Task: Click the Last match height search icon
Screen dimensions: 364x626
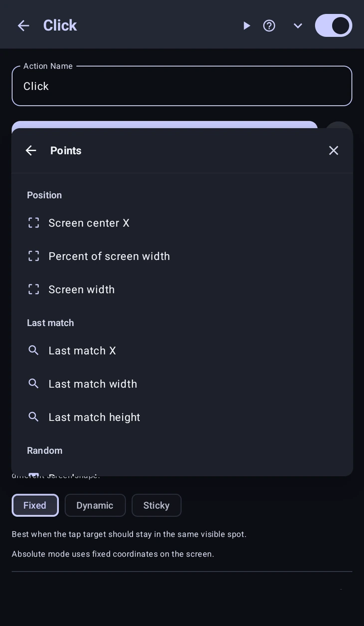Action: click(x=33, y=417)
